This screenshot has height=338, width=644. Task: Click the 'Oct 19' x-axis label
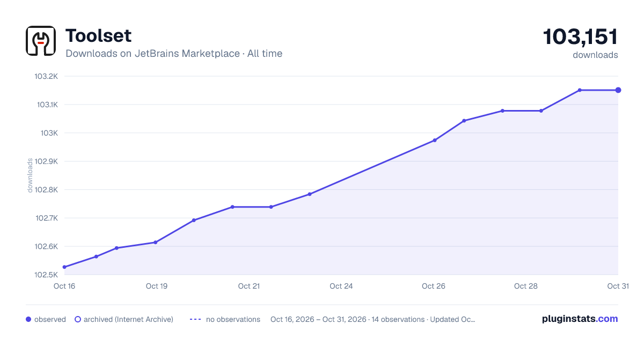tap(157, 286)
